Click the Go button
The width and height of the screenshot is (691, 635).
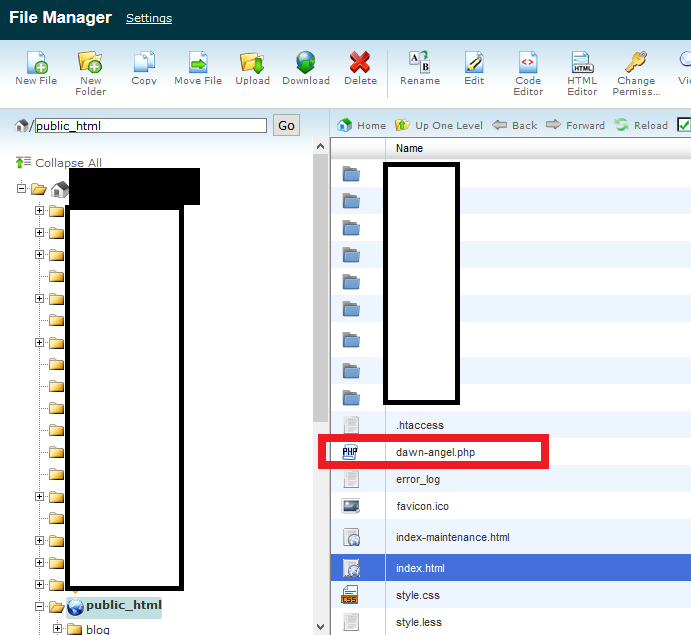pyautogui.click(x=286, y=126)
